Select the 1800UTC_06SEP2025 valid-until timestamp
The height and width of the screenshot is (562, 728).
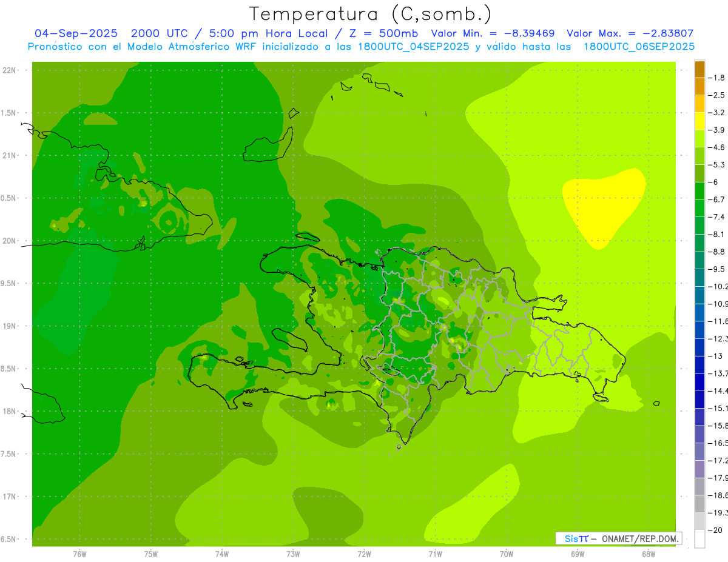click(x=639, y=47)
